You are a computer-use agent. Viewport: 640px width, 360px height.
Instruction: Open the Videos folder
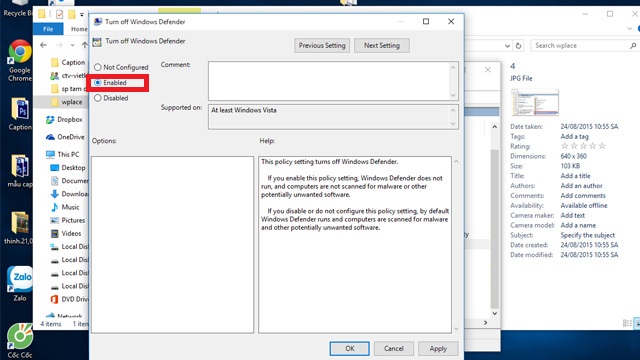(x=66, y=233)
